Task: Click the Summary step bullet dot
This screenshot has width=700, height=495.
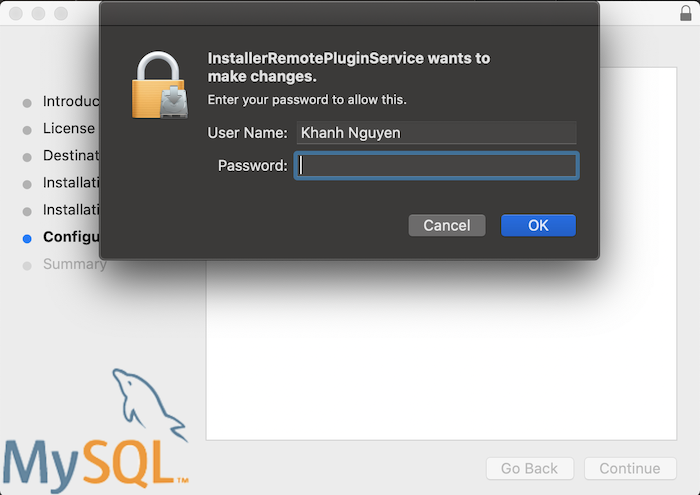Action: coord(27,266)
